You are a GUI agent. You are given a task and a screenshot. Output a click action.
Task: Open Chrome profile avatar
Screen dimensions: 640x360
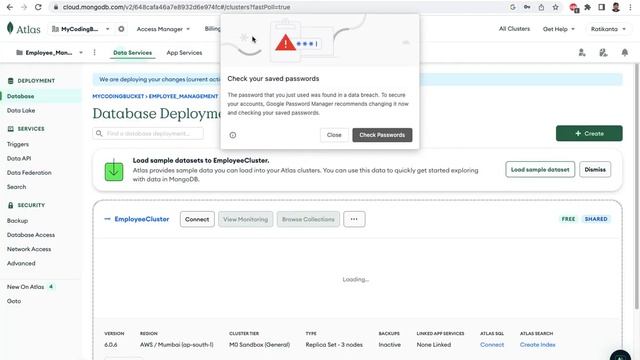616,7
